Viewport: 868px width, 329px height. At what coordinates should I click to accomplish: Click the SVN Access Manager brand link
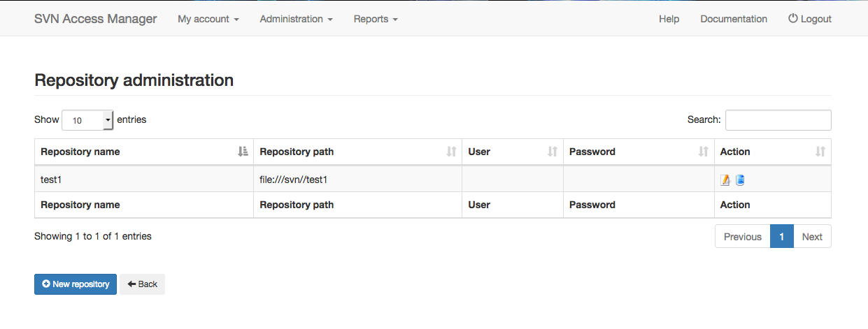(x=96, y=19)
